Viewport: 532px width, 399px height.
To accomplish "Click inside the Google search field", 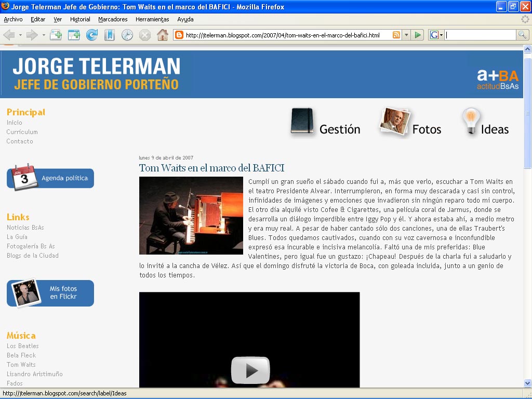I will pyautogui.click(x=481, y=35).
